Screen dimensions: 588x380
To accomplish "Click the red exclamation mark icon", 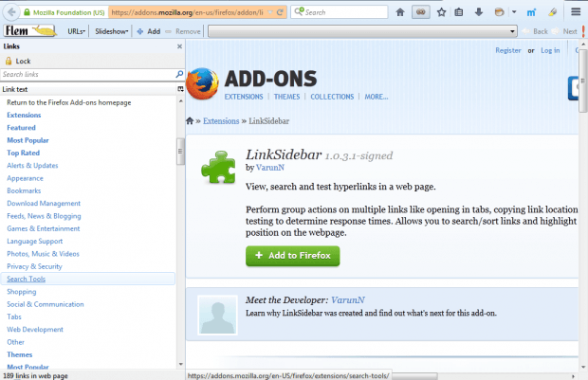I will [x=583, y=31].
